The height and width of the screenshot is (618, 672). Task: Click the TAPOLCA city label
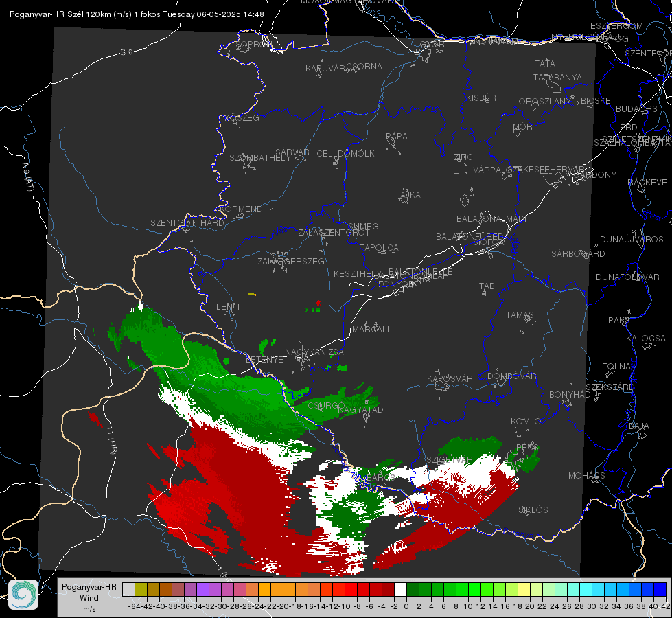click(379, 247)
